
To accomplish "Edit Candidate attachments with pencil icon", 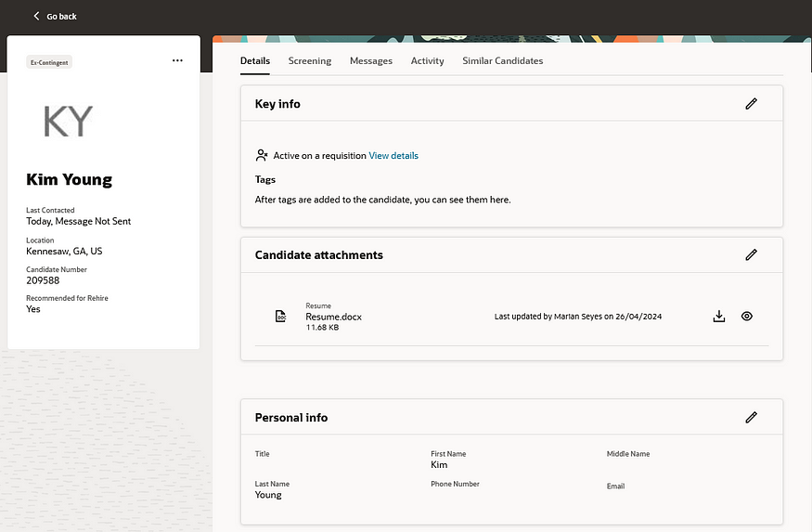I will [x=751, y=254].
